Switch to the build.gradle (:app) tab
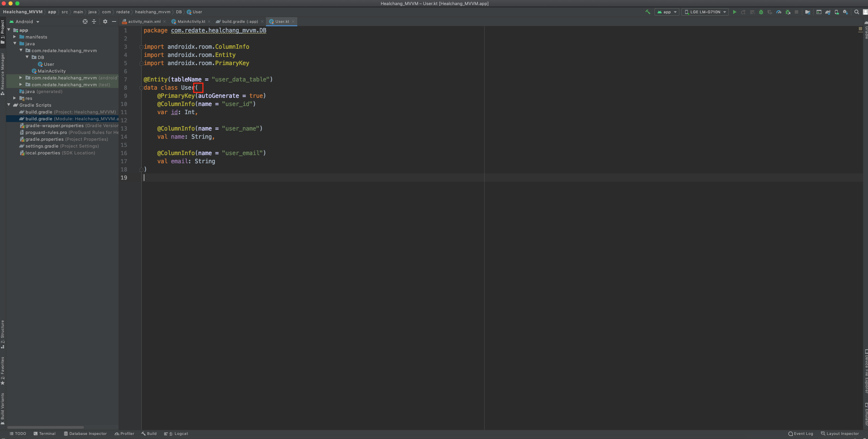This screenshot has height=439, width=868. pos(240,21)
